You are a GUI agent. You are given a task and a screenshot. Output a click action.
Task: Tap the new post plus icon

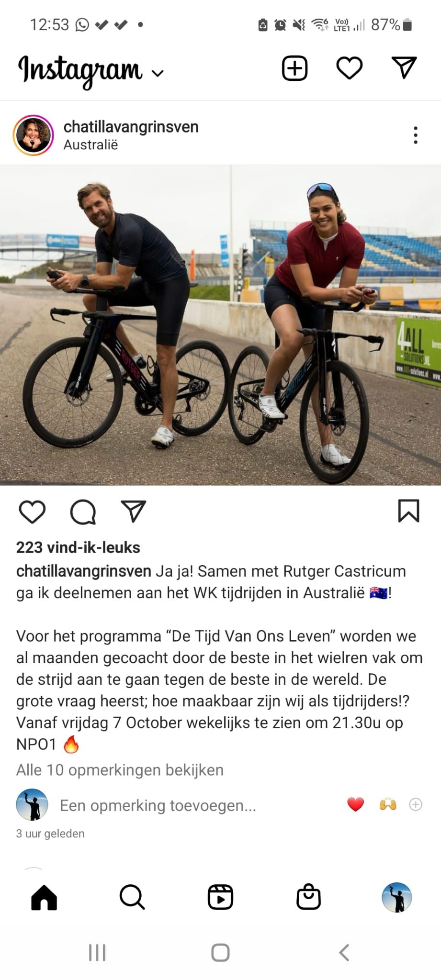point(294,68)
